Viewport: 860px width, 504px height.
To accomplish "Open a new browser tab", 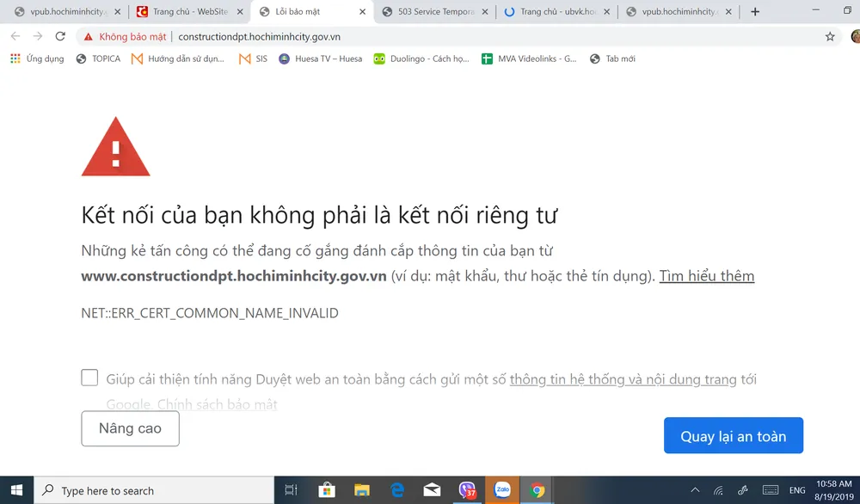I will pos(755,12).
